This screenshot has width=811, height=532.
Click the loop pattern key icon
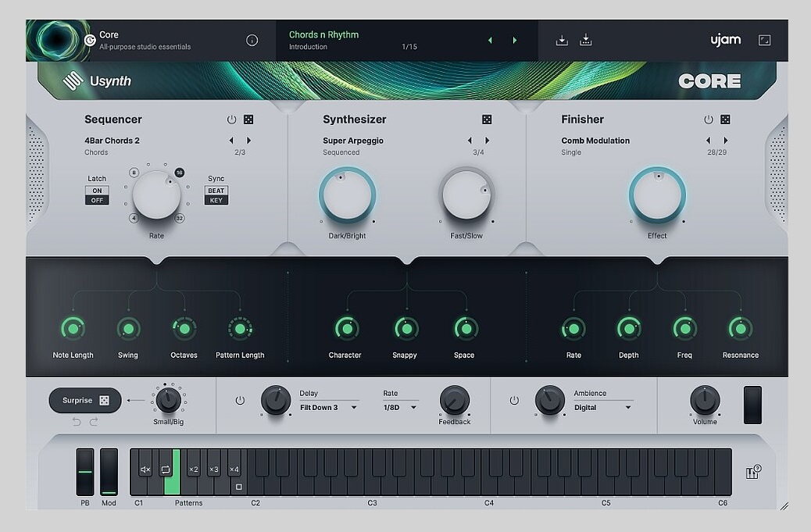click(166, 470)
